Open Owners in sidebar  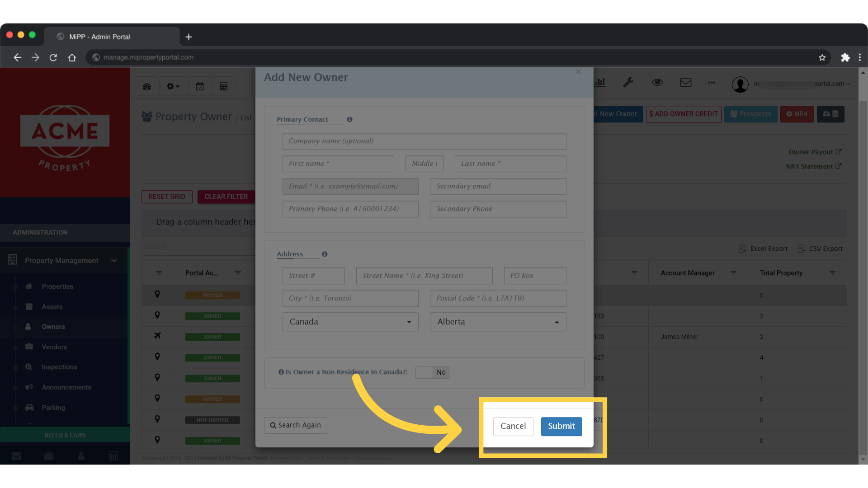(x=53, y=327)
